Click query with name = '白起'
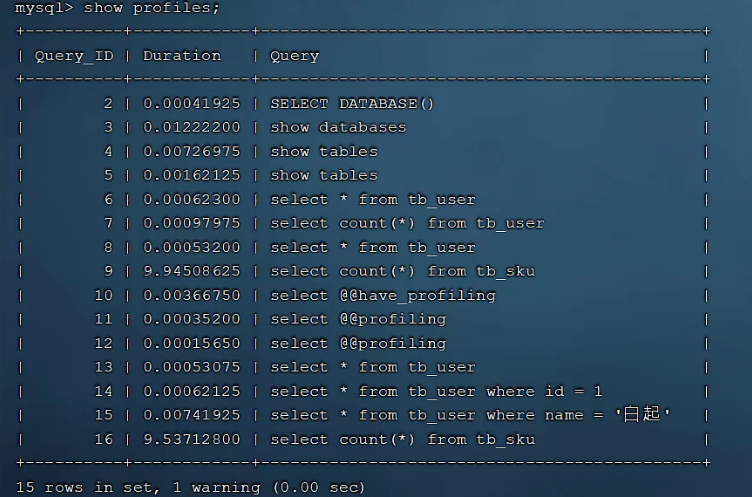Viewport: 752px width, 497px height. 470,414
